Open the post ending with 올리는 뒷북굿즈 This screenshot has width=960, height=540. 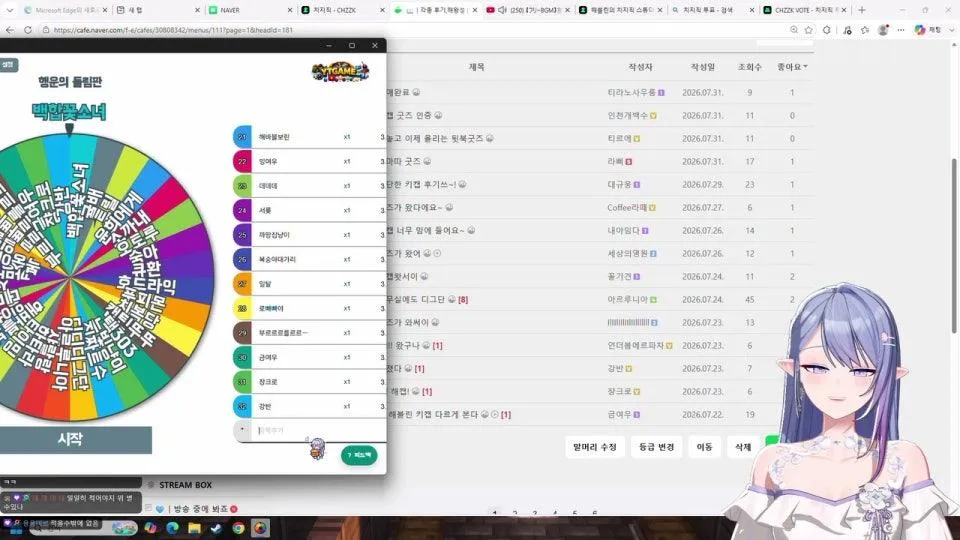[435, 138]
